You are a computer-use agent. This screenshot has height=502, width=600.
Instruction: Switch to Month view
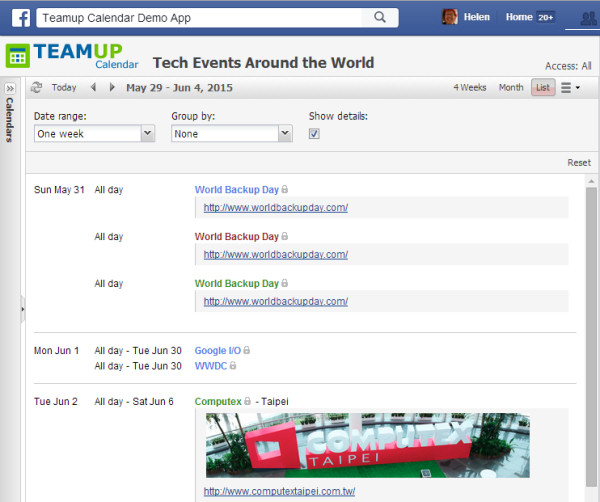click(x=511, y=88)
